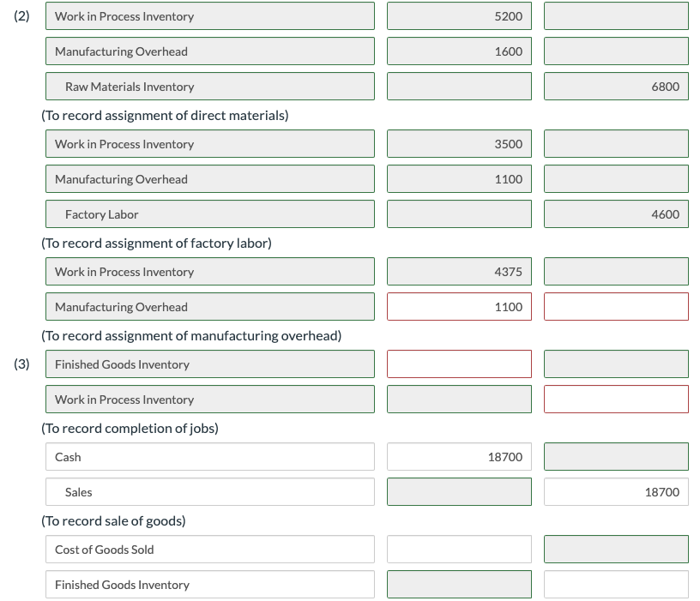The image size is (700, 601).
Task: Click the red-bordered 1100 Manufacturing Overhead credit field
Action: pos(615,306)
